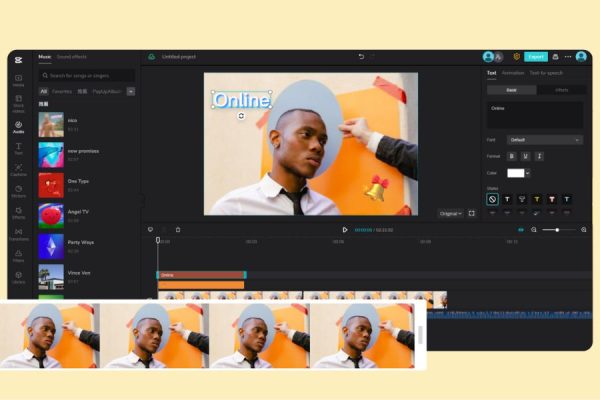Image resolution: width=600 pixels, height=400 pixels.
Task: Expand the music category filter arrow
Action: 131,91
